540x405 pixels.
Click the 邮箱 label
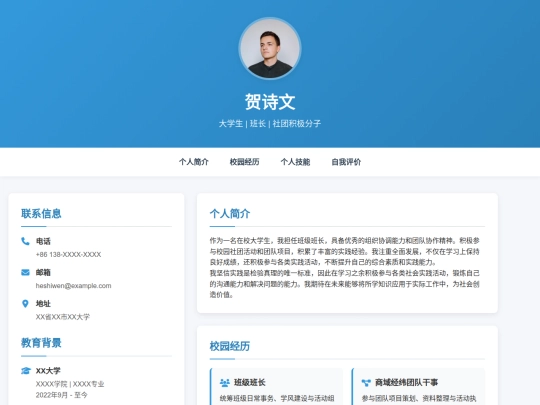click(43, 272)
